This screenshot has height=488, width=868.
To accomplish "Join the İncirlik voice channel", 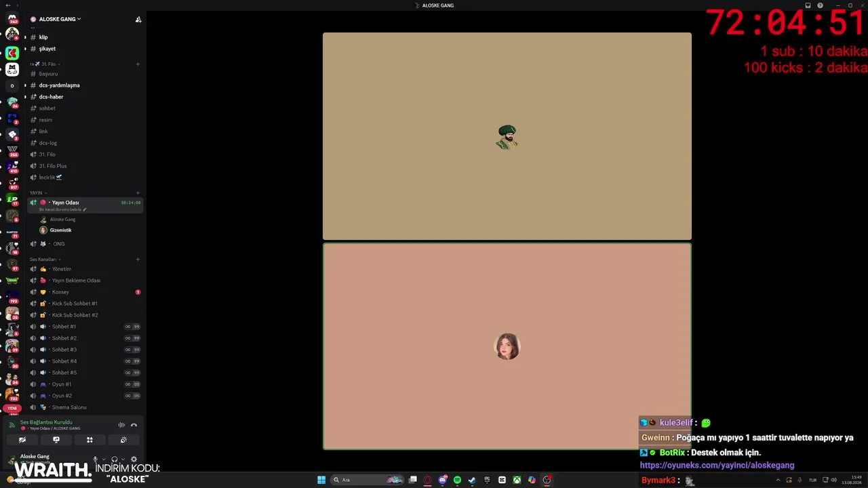I will coord(84,178).
